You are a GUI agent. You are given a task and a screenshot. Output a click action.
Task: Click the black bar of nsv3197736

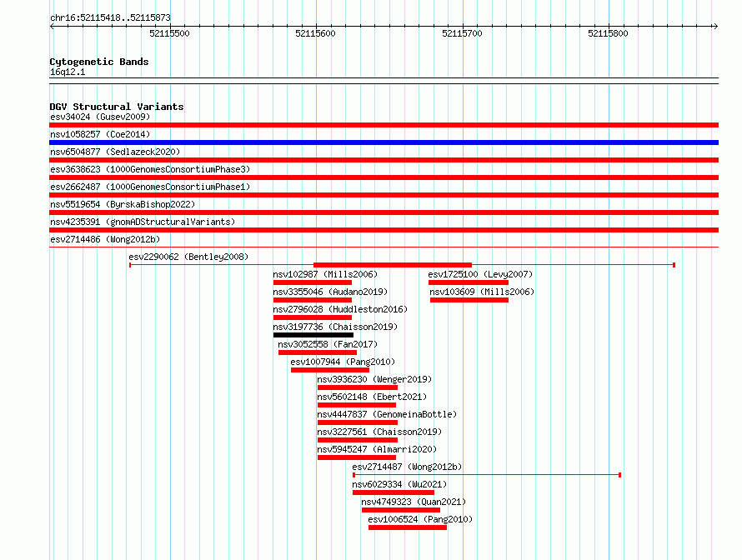click(313, 335)
